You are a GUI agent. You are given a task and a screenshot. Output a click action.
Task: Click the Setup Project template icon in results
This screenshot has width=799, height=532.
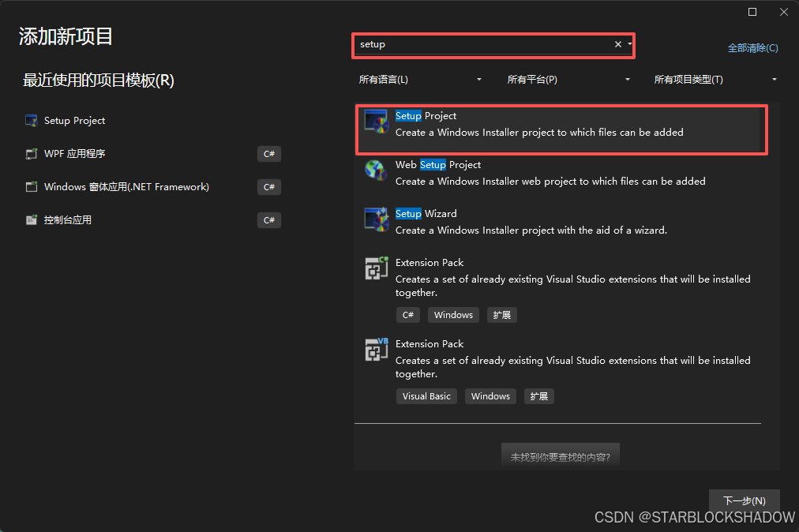[x=377, y=122]
